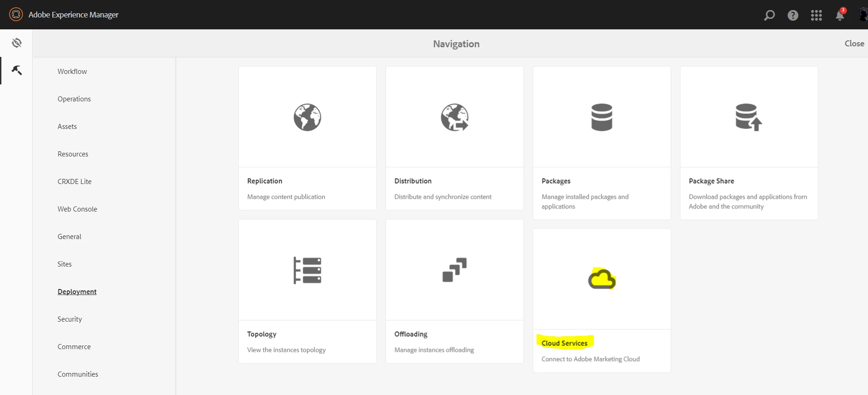Select Workflow in the side menu

point(72,71)
